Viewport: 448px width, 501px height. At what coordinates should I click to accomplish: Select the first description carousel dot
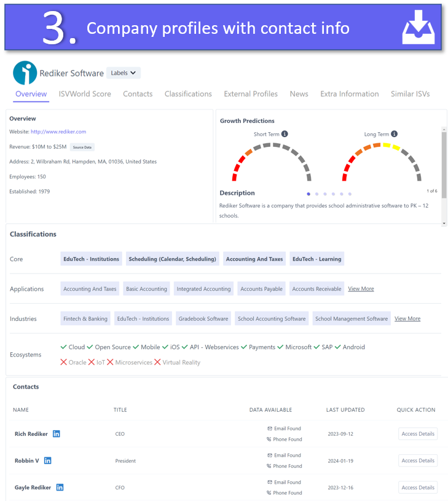tap(308, 194)
